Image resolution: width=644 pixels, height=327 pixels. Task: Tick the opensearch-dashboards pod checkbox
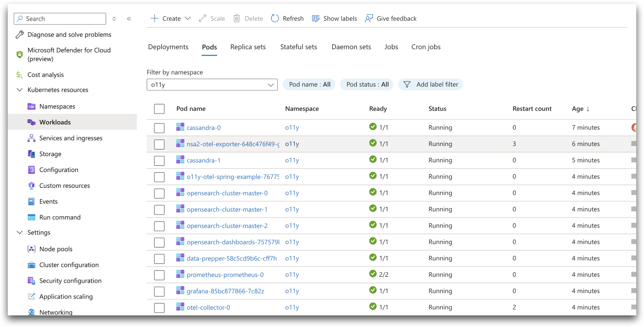[x=159, y=242]
